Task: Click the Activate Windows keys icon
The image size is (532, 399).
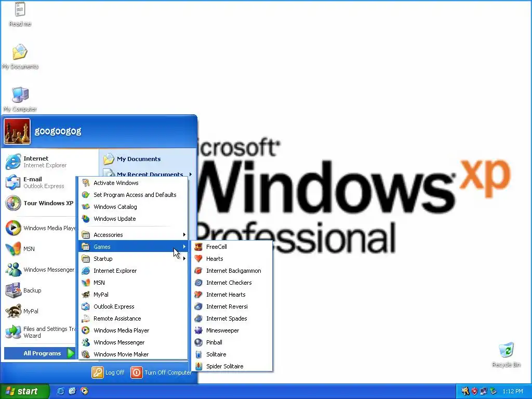Action: (86, 182)
